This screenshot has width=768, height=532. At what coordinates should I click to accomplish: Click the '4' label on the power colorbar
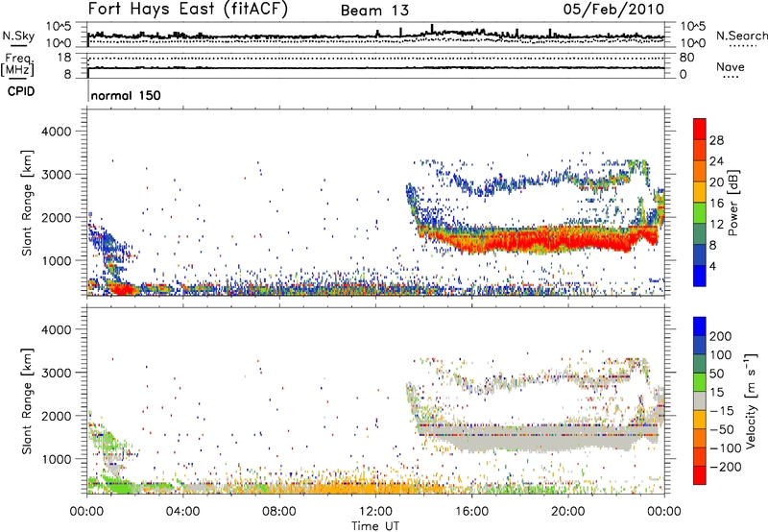click(x=712, y=266)
